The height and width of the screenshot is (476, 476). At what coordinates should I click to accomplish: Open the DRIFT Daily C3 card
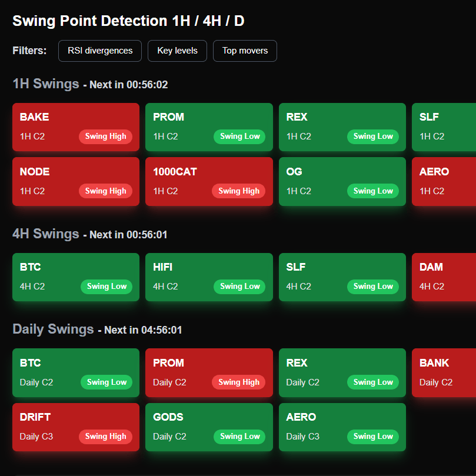pyautogui.click(x=76, y=427)
